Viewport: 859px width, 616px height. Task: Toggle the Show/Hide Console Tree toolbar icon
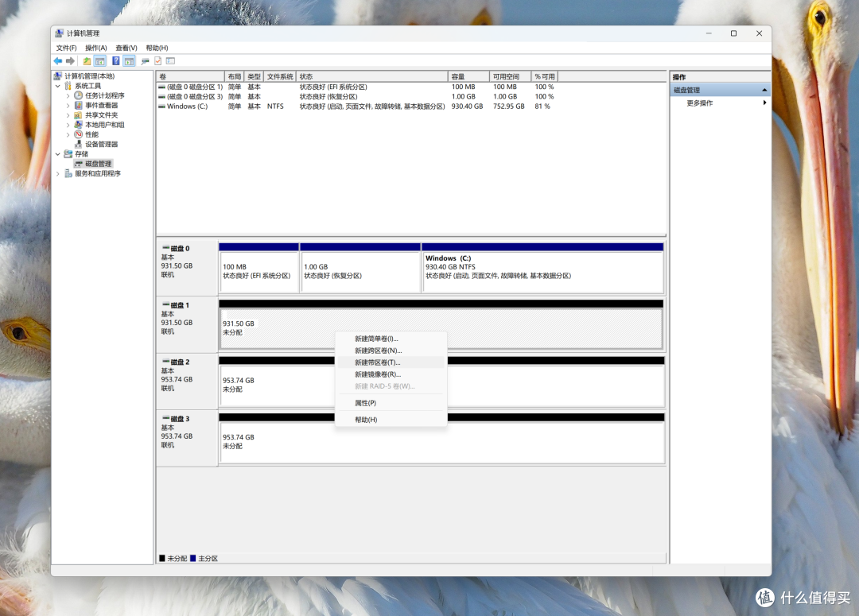(x=99, y=60)
